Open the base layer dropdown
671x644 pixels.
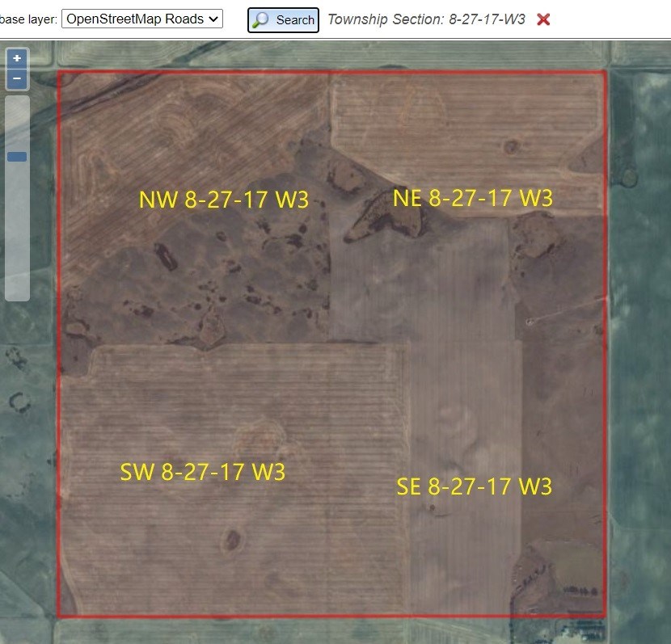142,19
